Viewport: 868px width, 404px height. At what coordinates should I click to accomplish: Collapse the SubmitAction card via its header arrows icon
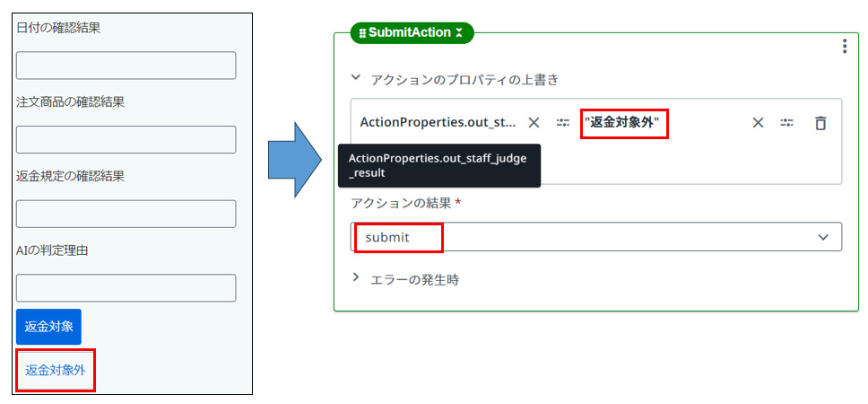click(458, 32)
